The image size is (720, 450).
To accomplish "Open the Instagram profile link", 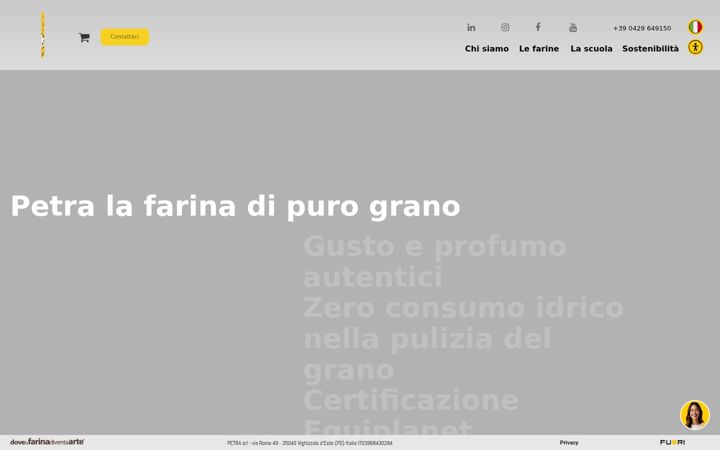I will pyautogui.click(x=505, y=28).
